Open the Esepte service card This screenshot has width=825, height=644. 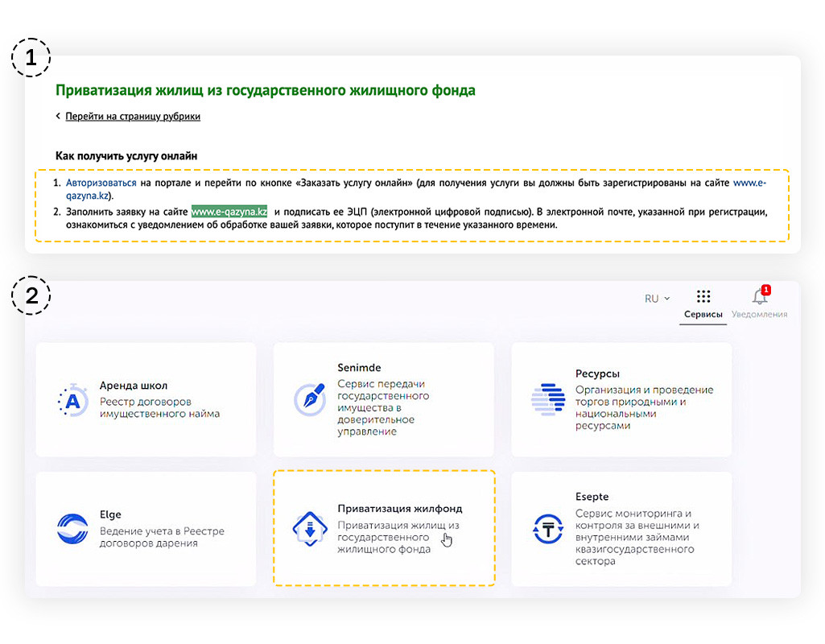(x=621, y=529)
